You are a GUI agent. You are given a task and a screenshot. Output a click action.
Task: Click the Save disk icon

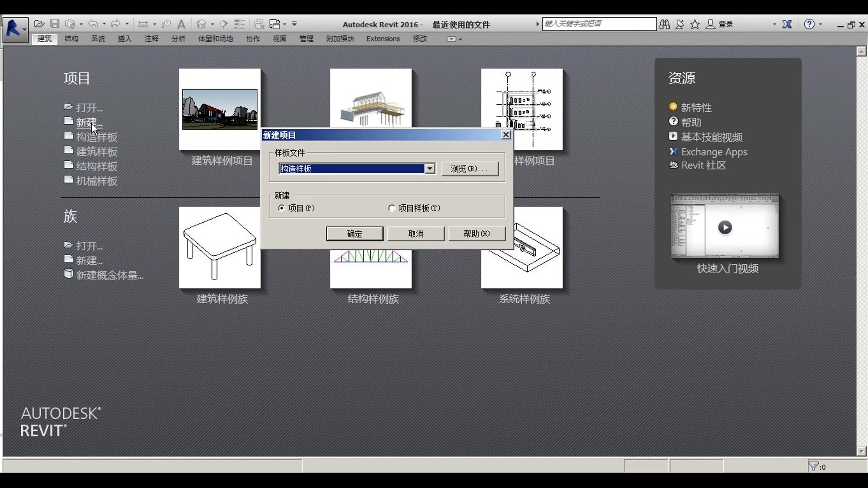55,24
